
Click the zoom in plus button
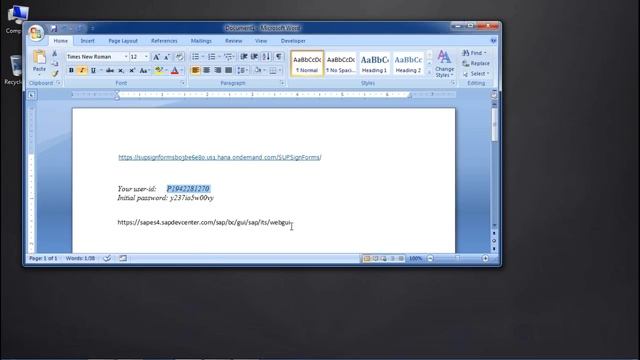pyautogui.click(x=485, y=258)
